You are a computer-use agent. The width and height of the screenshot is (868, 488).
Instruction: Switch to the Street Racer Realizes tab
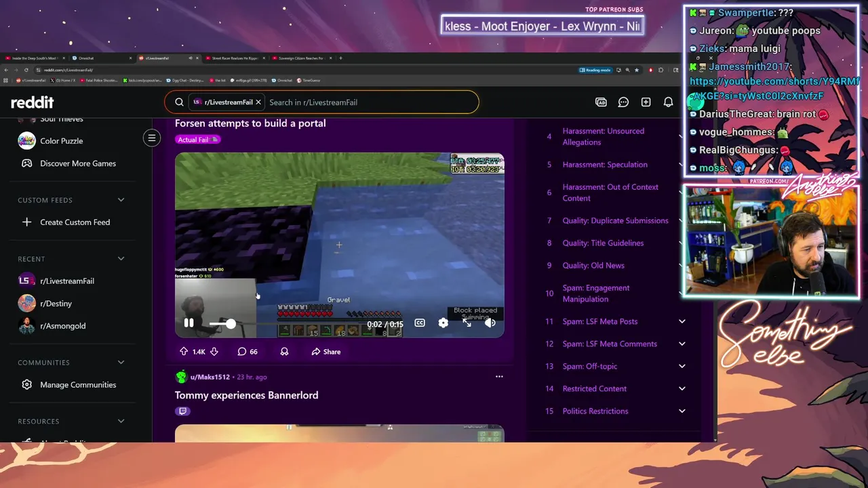coord(234,58)
